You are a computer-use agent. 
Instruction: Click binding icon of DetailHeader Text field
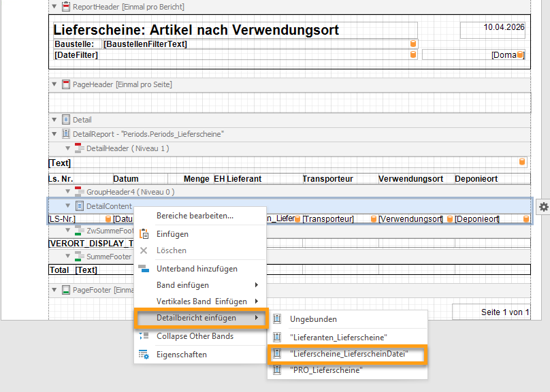tap(522, 162)
